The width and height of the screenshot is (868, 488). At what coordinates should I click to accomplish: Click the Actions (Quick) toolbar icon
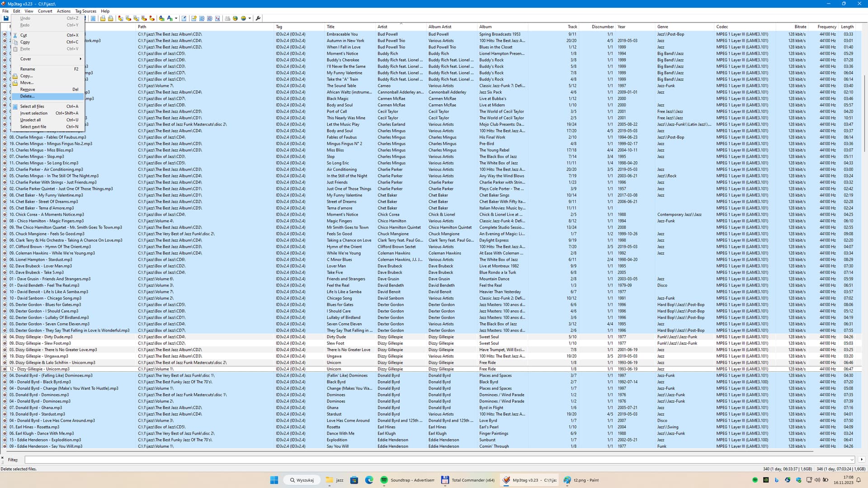[x=170, y=19]
